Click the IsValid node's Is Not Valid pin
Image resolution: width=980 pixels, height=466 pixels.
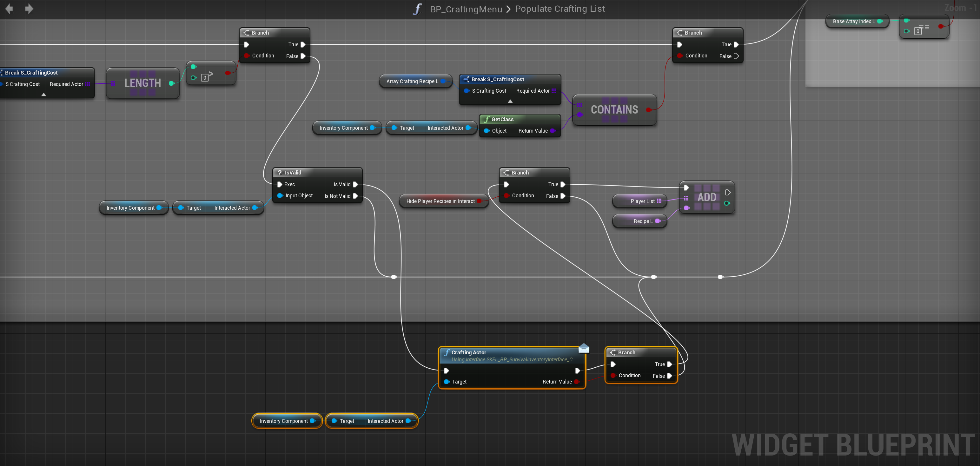point(355,196)
